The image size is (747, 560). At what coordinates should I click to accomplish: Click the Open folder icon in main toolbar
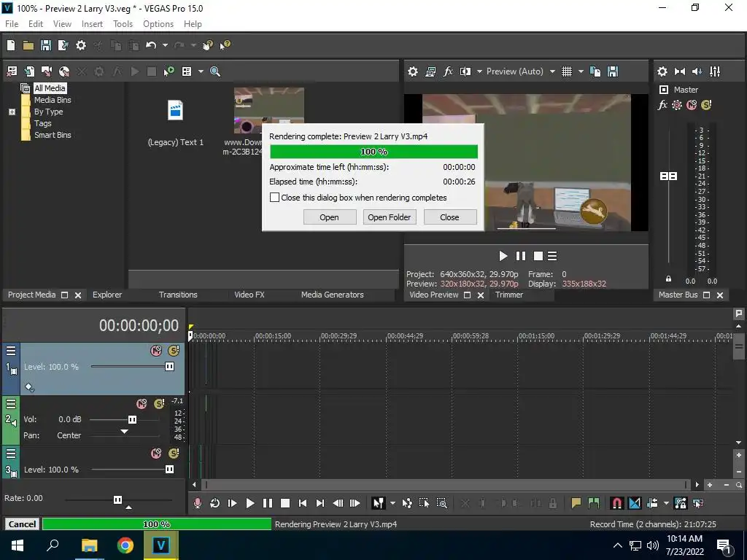coord(28,45)
